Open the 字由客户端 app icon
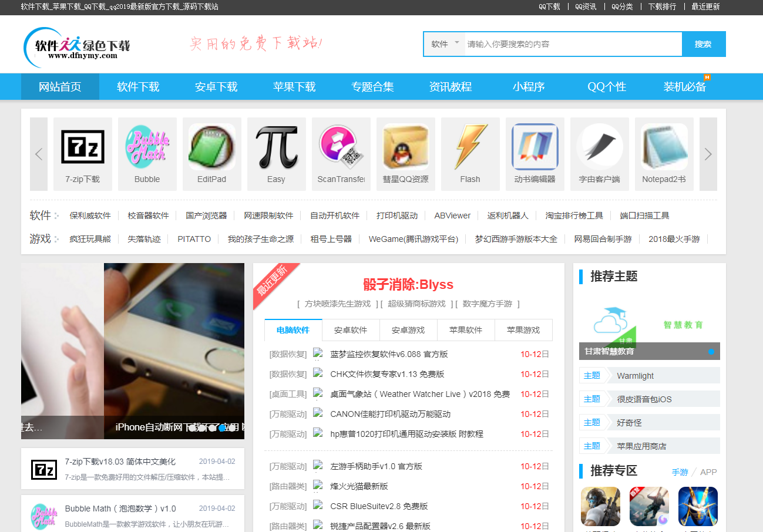 tap(600, 147)
